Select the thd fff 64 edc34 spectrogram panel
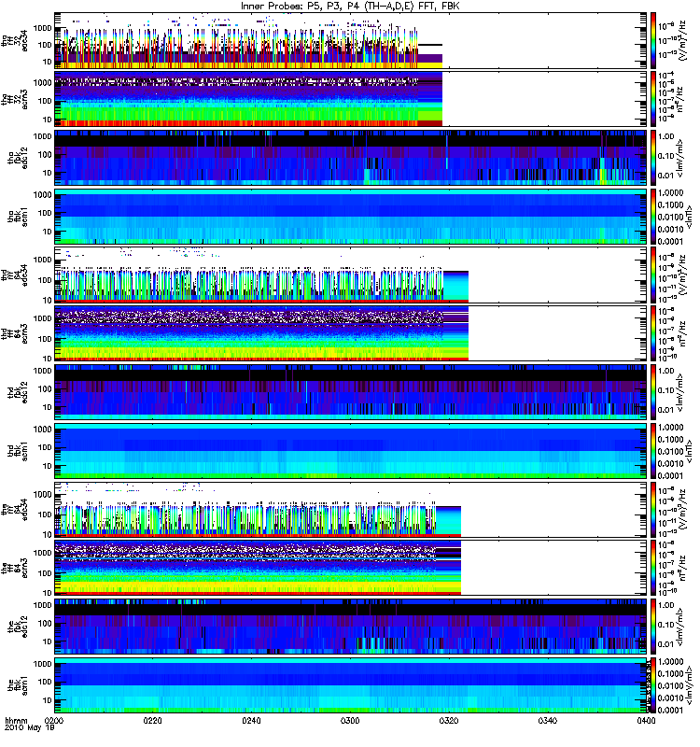 (x=351, y=275)
